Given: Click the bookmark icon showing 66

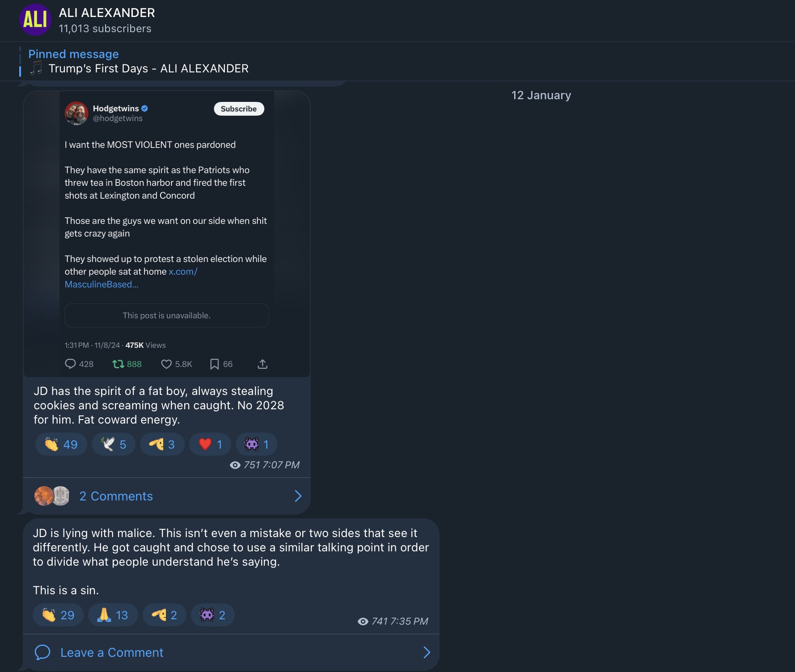Looking at the screenshot, I should [x=215, y=364].
